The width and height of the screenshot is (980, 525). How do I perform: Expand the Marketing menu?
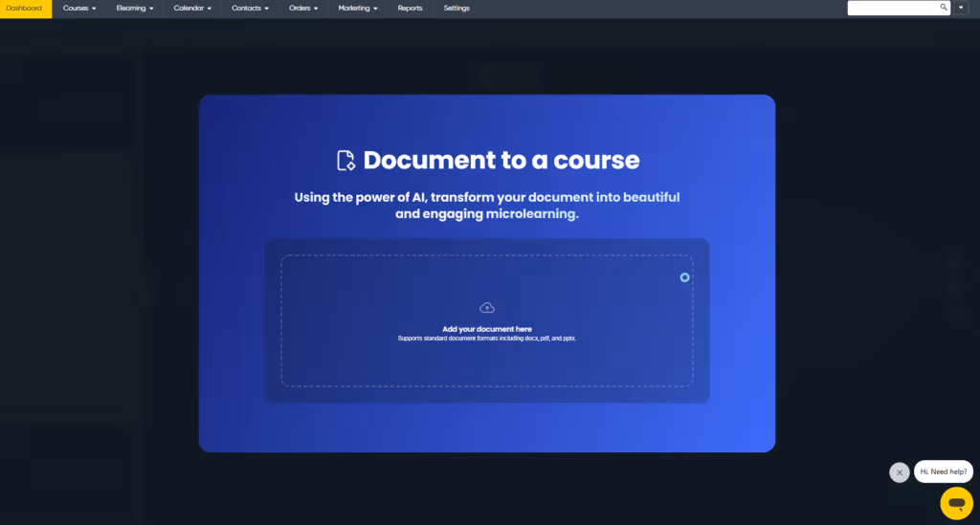(358, 8)
